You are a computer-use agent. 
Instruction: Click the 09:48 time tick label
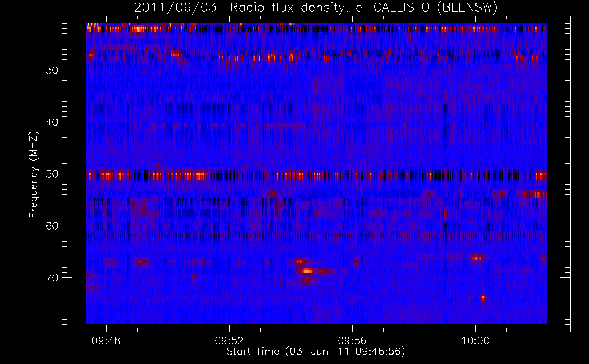(x=106, y=341)
